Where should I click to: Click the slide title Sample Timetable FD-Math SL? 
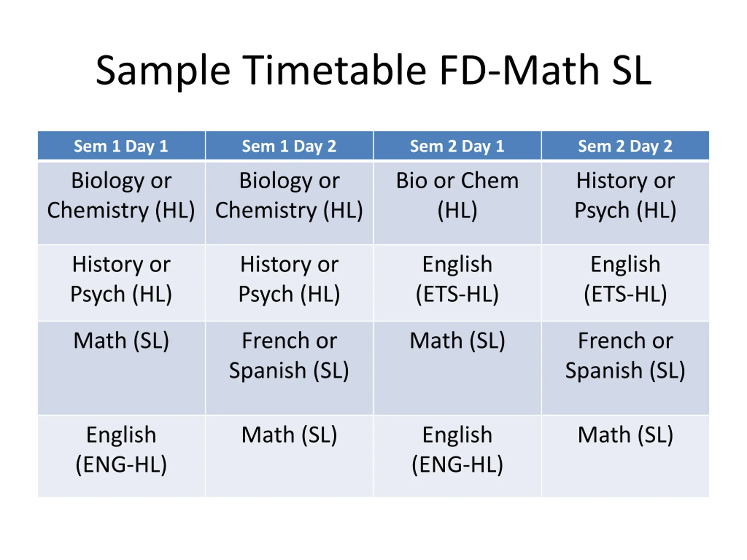[x=373, y=71]
